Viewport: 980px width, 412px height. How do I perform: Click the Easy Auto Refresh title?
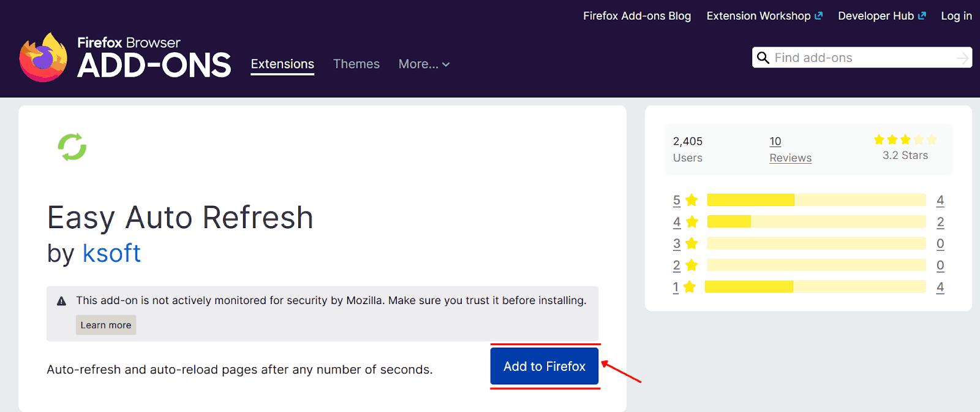pyautogui.click(x=180, y=217)
